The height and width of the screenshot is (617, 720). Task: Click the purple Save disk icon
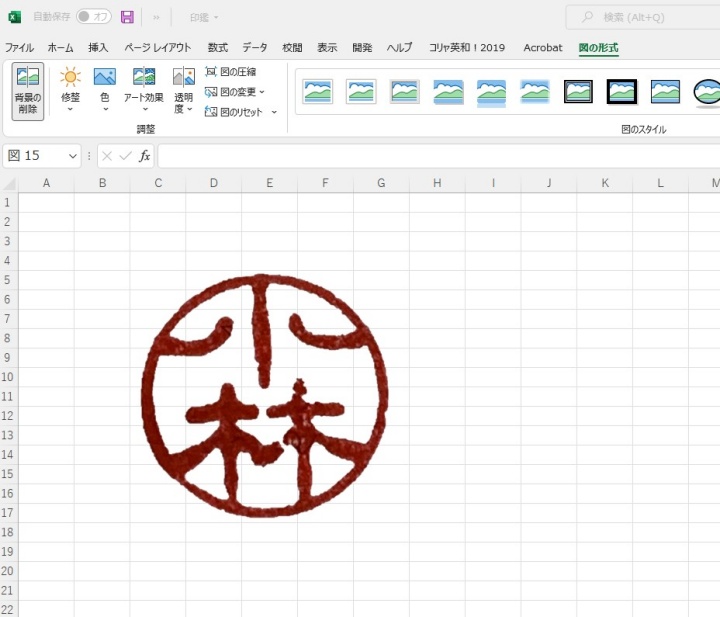point(127,17)
